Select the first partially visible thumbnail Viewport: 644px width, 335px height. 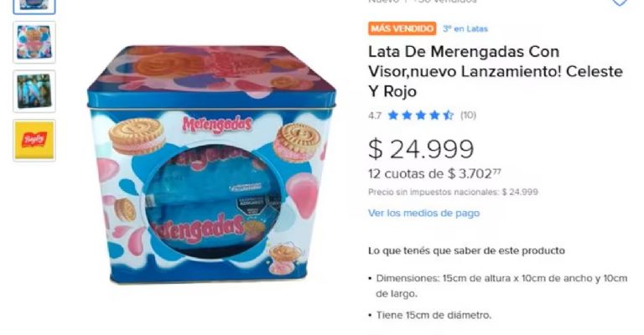[x=34, y=7]
